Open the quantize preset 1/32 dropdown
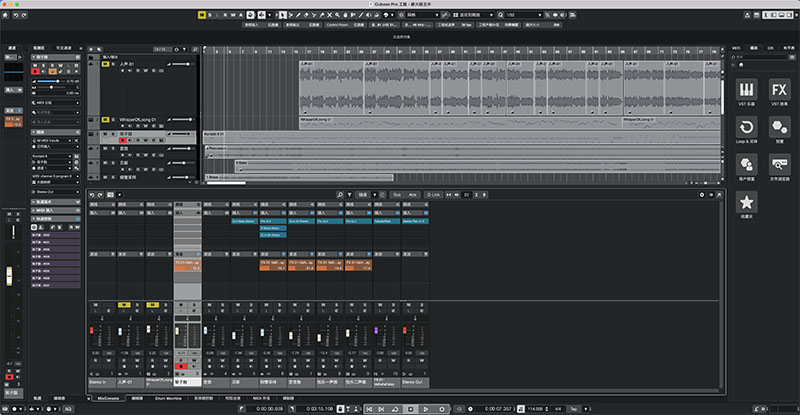Viewport: 800px width, 415px height. pyautogui.click(x=523, y=15)
